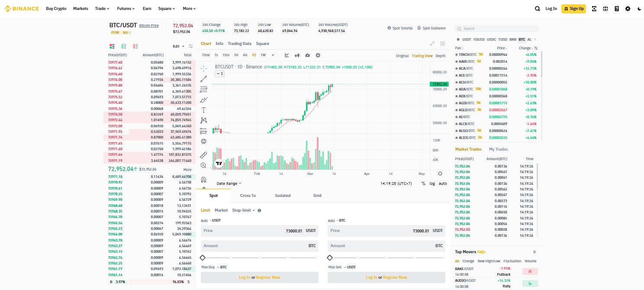Open the Isolated margin tab
The height and width of the screenshot is (290, 644).
283,196
